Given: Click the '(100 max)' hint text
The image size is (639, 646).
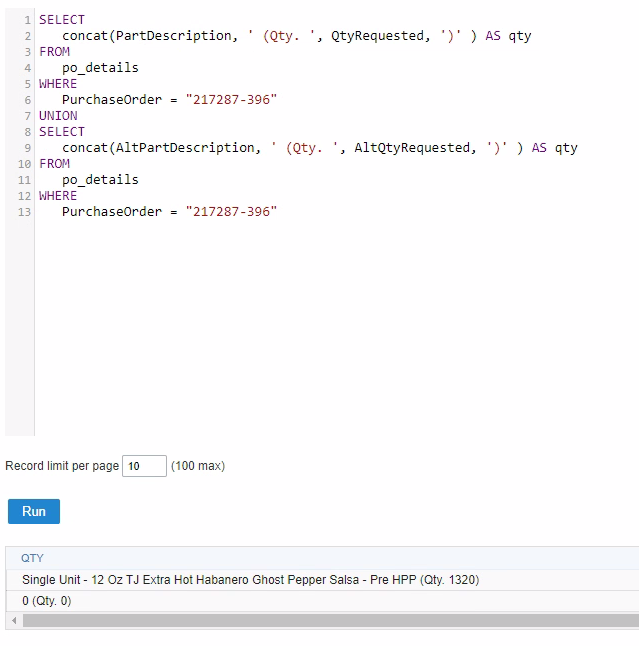Looking at the screenshot, I should (198, 466).
